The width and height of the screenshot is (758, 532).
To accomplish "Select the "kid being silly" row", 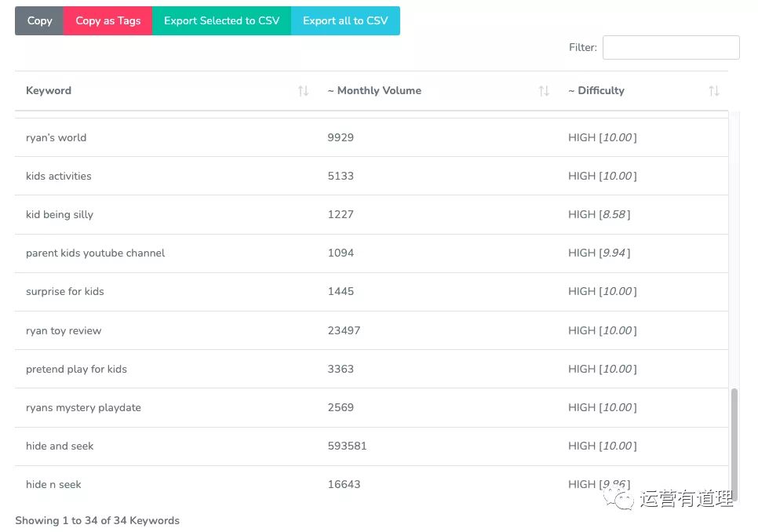I will [x=371, y=214].
